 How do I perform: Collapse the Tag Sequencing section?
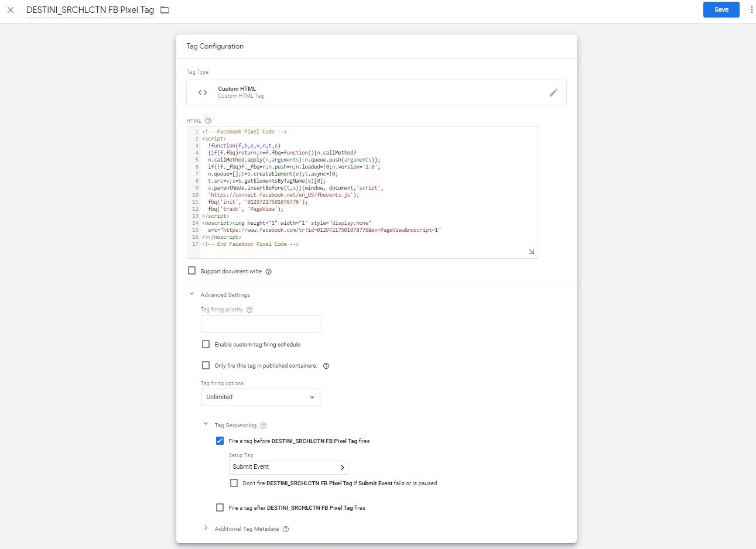tap(206, 424)
